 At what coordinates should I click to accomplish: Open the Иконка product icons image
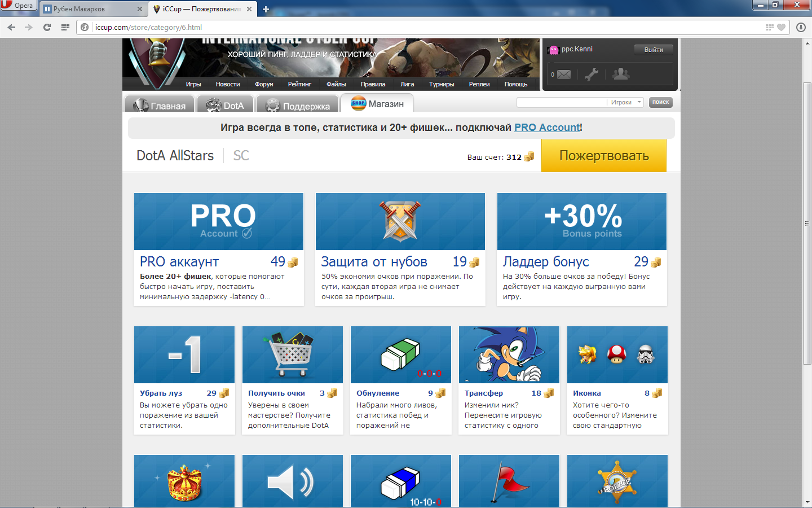pyautogui.click(x=617, y=354)
